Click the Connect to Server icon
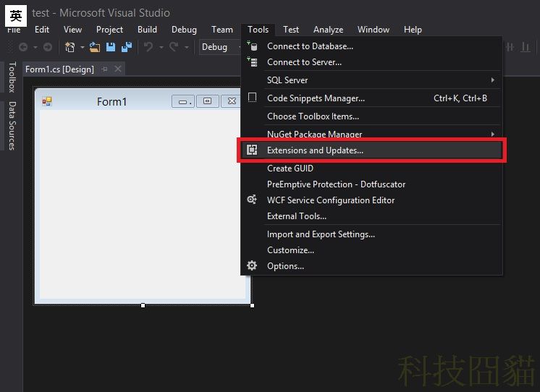540x392 pixels. click(x=252, y=62)
